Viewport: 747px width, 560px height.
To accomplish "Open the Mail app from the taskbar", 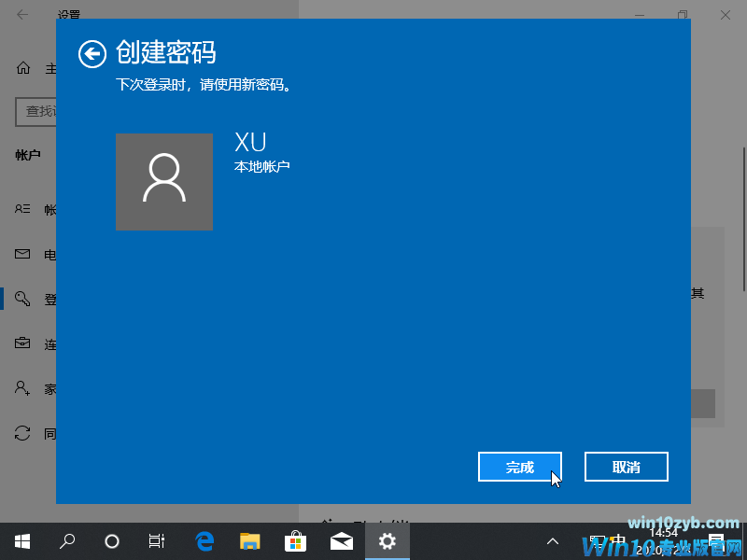I will (x=341, y=540).
